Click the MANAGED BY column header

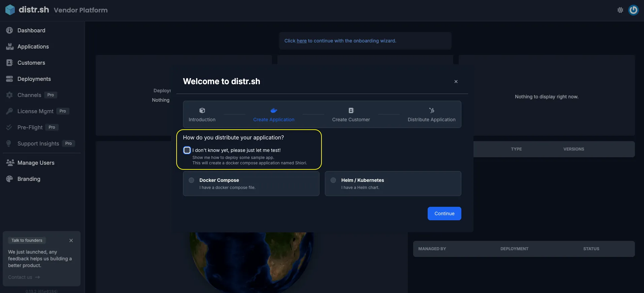click(x=432, y=249)
